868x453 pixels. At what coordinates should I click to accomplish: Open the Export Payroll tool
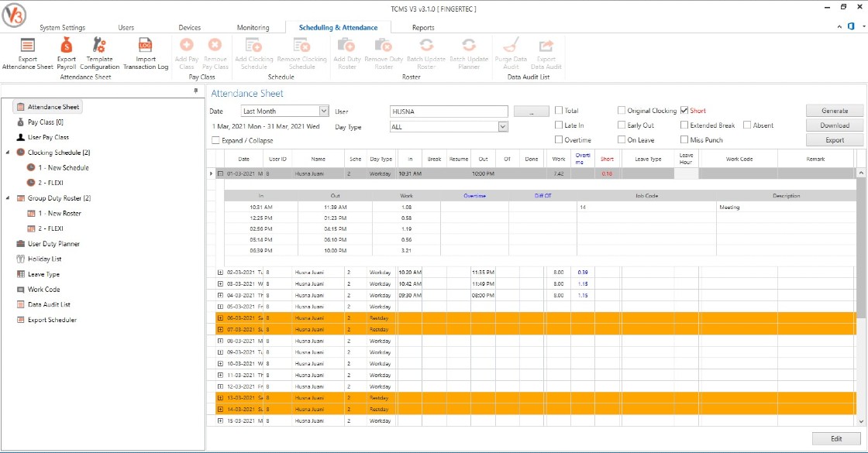[67, 46]
